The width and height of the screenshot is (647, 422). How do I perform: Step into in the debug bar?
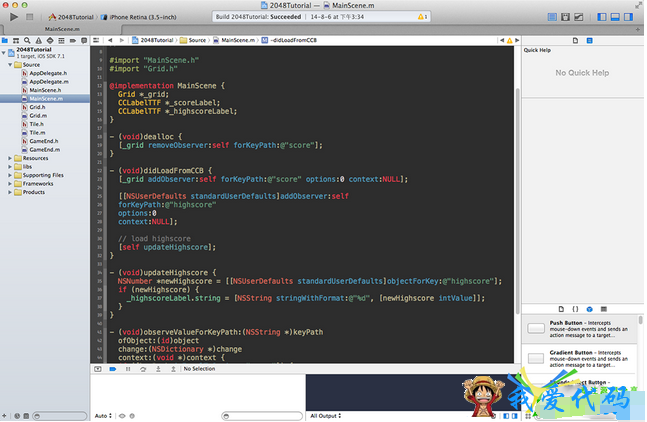(158, 369)
